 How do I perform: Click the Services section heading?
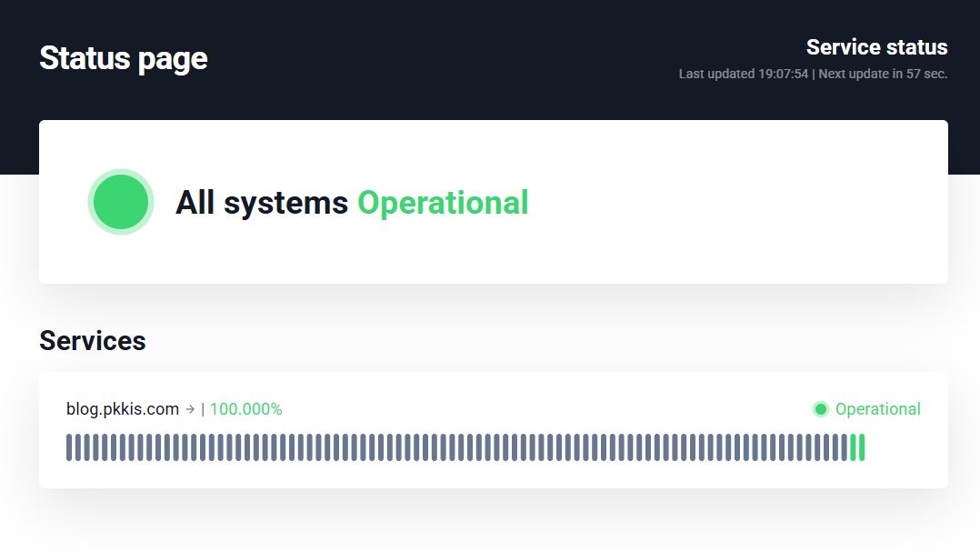click(93, 341)
